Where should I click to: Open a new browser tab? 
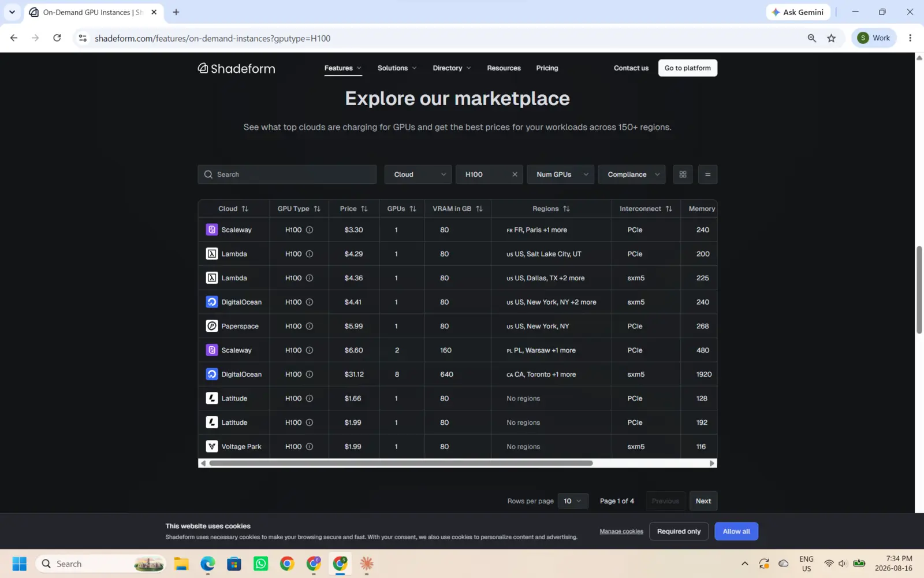pyautogui.click(x=176, y=12)
